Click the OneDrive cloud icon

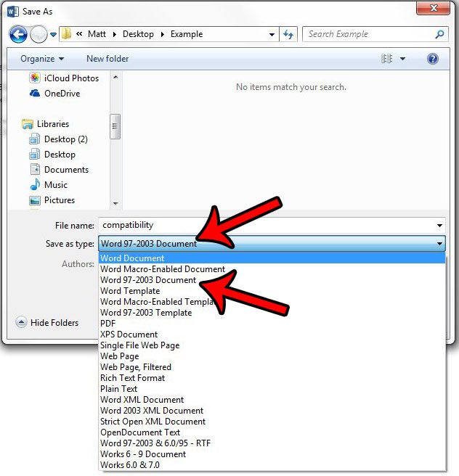35,93
